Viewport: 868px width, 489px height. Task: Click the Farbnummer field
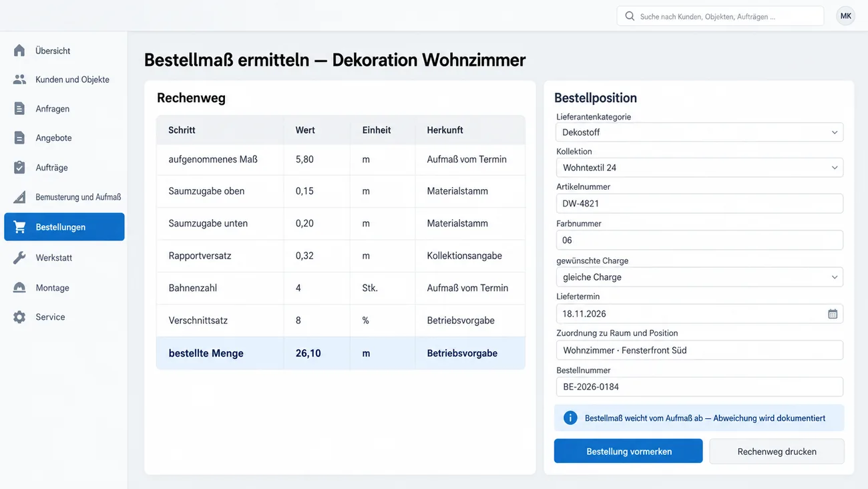(700, 240)
